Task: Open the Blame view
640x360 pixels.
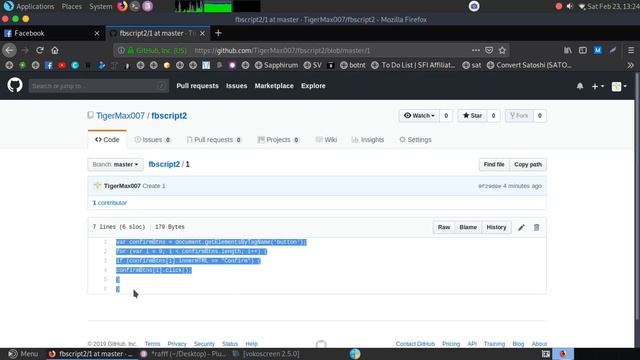Action: point(468,227)
